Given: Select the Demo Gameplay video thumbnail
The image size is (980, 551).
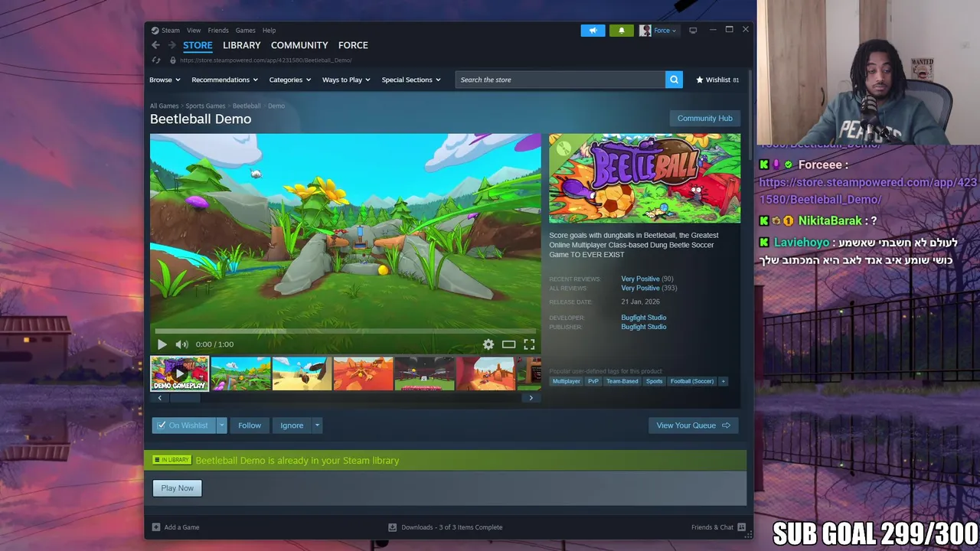Looking at the screenshot, I should [x=180, y=373].
